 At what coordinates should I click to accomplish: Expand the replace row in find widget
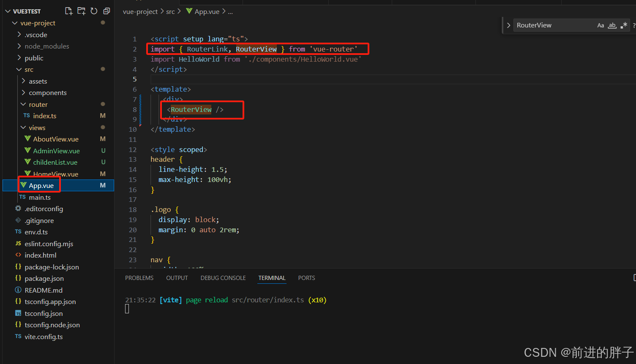tap(508, 25)
